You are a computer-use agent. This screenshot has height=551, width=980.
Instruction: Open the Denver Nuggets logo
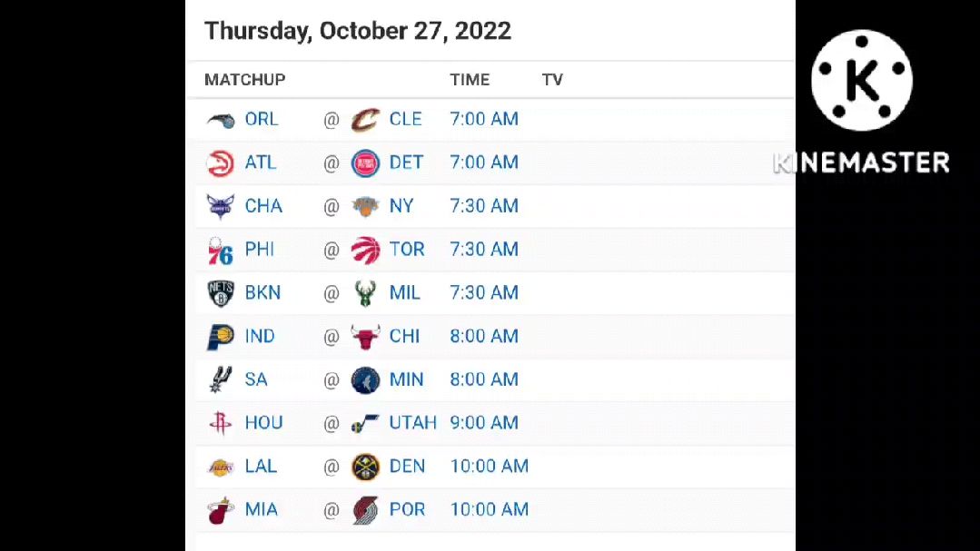[365, 467]
